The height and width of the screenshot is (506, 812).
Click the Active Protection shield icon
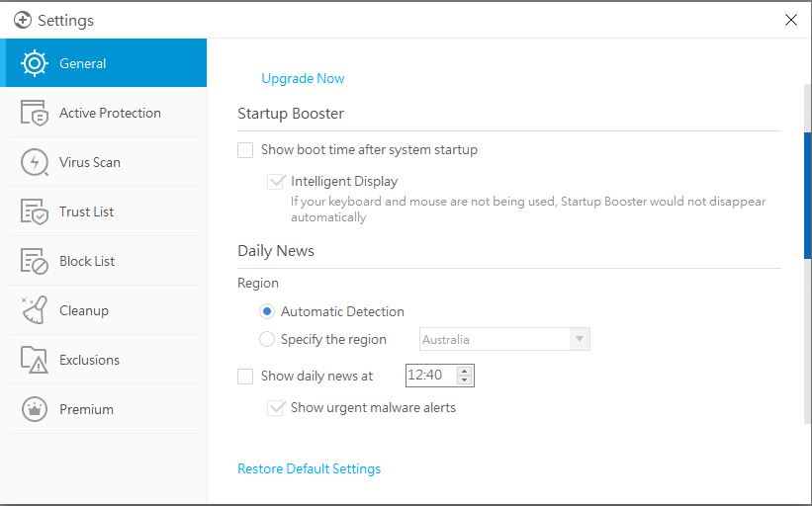[x=35, y=113]
